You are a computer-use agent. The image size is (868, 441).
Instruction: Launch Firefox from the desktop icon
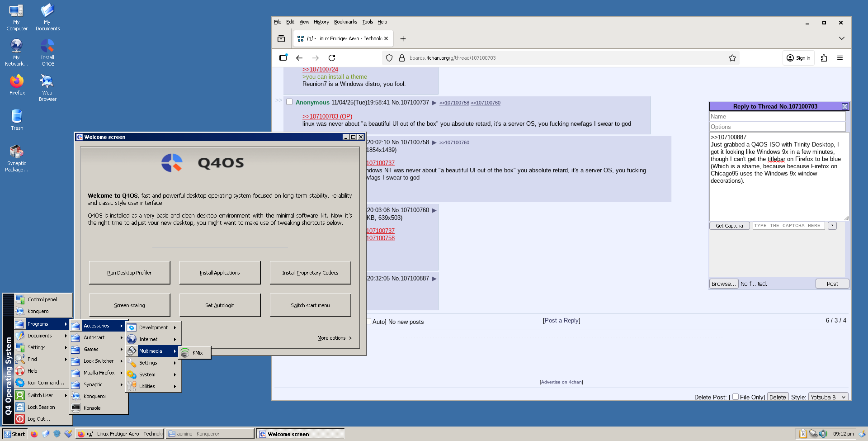(x=17, y=85)
